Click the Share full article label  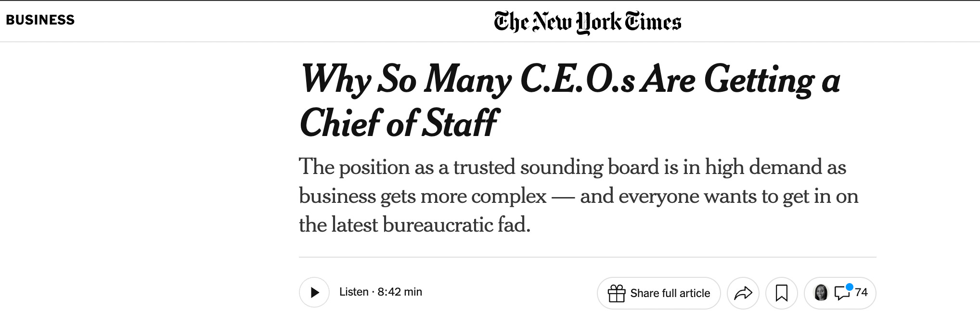670,293
